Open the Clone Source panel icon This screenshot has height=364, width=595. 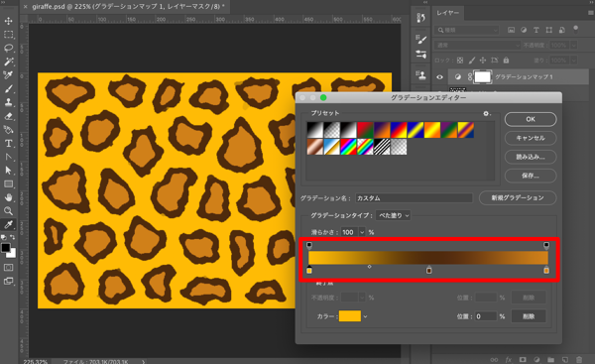pos(420,75)
